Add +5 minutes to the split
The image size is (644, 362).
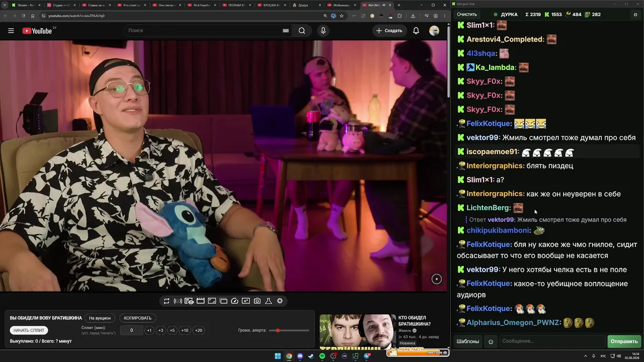point(172,330)
